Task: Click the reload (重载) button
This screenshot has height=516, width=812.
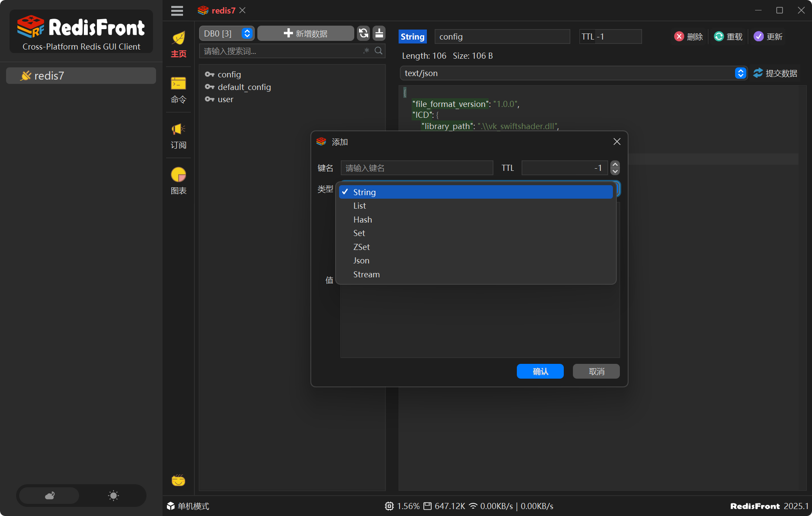Action: (x=729, y=37)
